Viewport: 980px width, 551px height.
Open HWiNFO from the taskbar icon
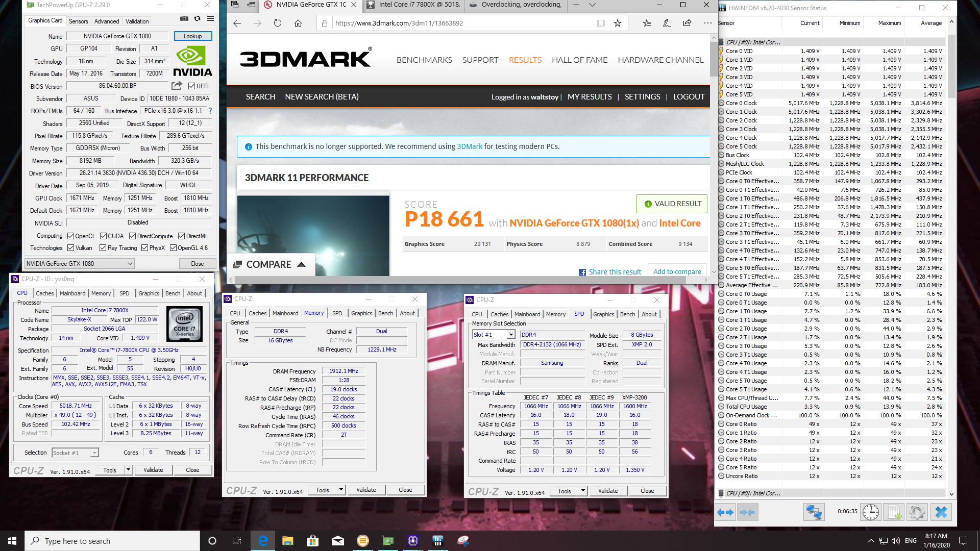438,541
